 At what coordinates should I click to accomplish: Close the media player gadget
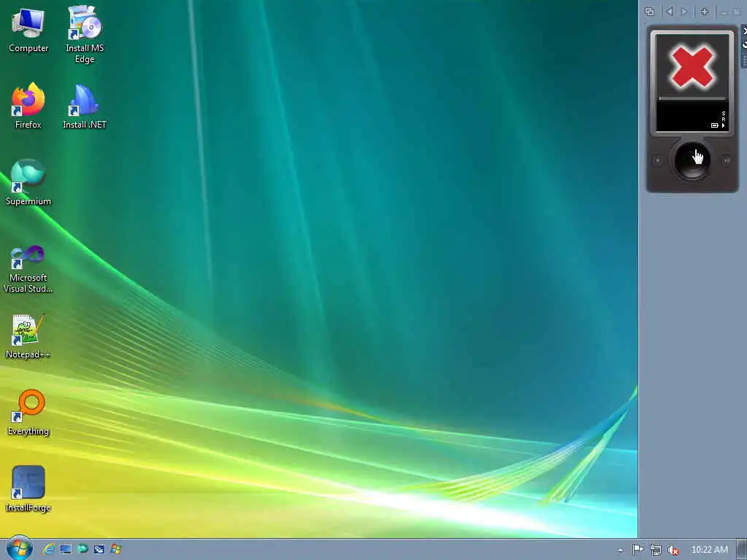[744, 31]
